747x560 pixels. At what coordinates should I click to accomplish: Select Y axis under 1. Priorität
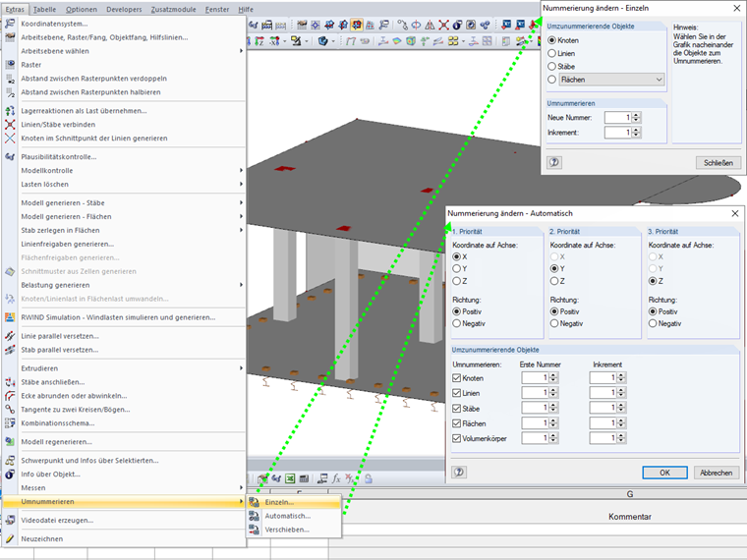[456, 268]
